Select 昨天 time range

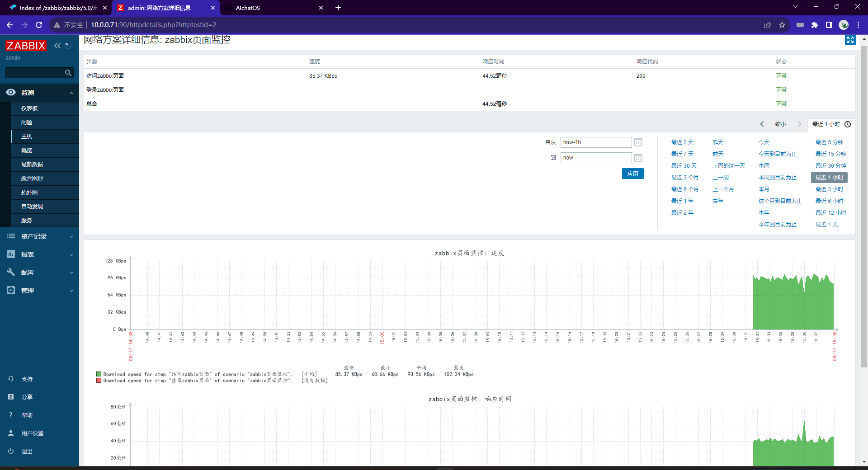(x=718, y=142)
